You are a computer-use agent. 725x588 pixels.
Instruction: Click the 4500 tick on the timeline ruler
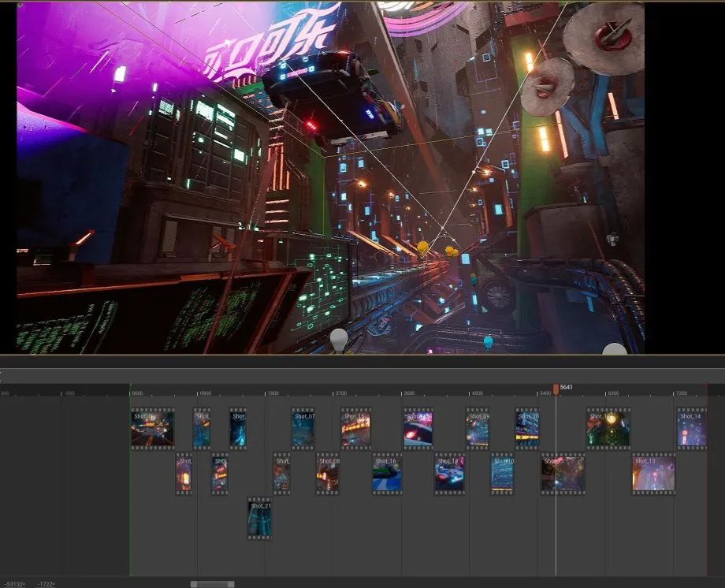tap(478, 393)
